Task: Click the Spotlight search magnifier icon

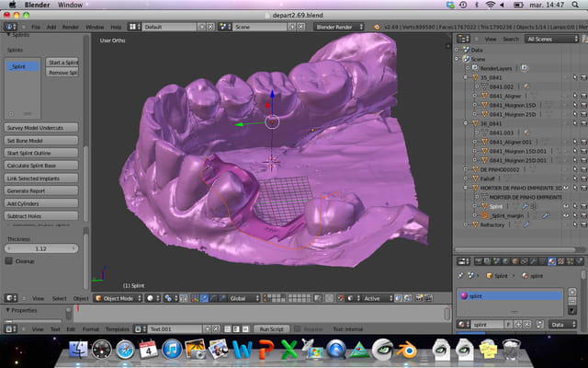Action: pos(575,5)
